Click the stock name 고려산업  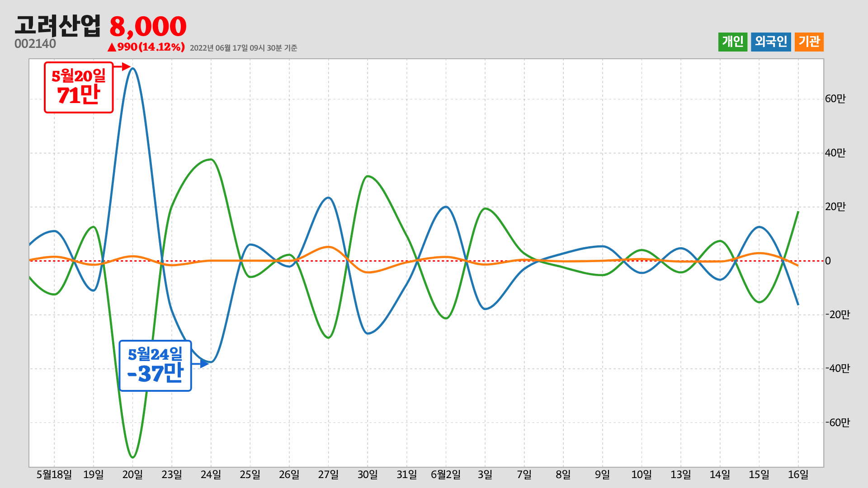pyautogui.click(x=58, y=25)
